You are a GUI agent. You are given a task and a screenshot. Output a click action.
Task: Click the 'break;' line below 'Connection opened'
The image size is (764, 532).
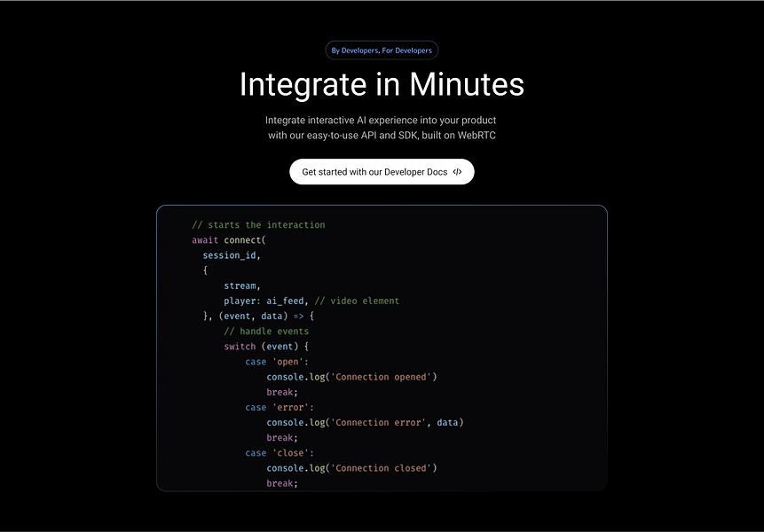(282, 392)
